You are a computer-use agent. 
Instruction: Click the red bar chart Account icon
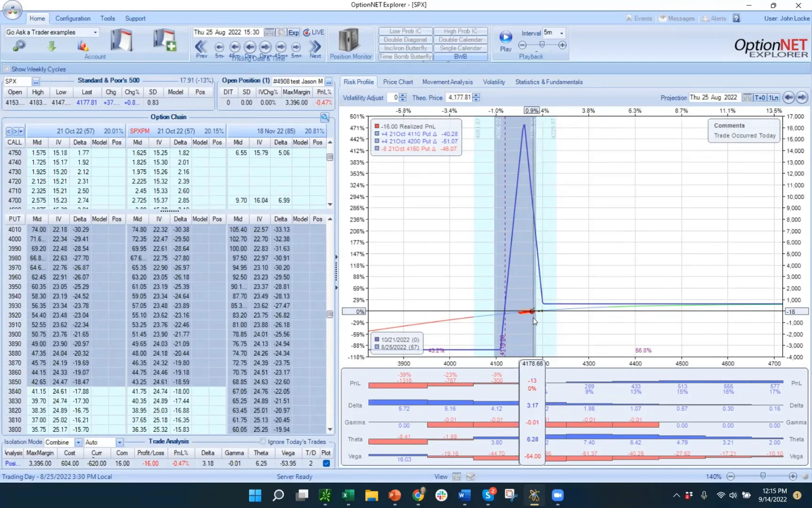coord(83,46)
